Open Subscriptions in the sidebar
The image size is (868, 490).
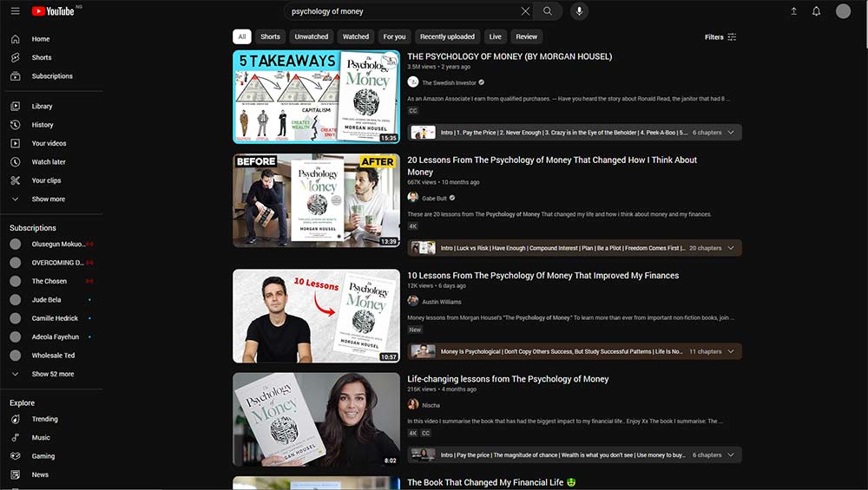(54, 75)
